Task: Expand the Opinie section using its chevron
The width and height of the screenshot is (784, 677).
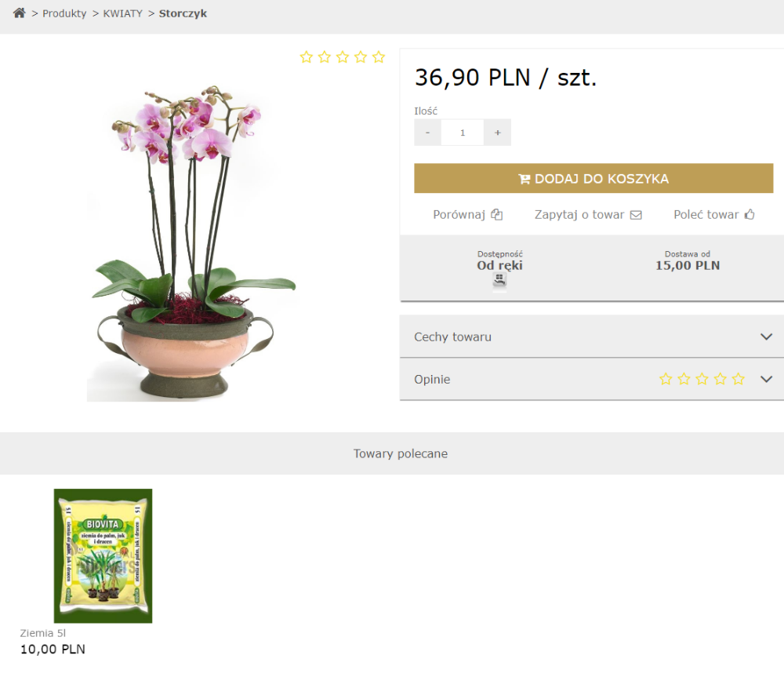Action: click(x=766, y=379)
